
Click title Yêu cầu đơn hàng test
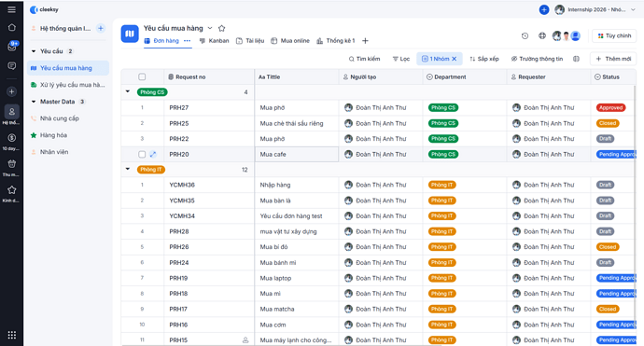pos(291,215)
